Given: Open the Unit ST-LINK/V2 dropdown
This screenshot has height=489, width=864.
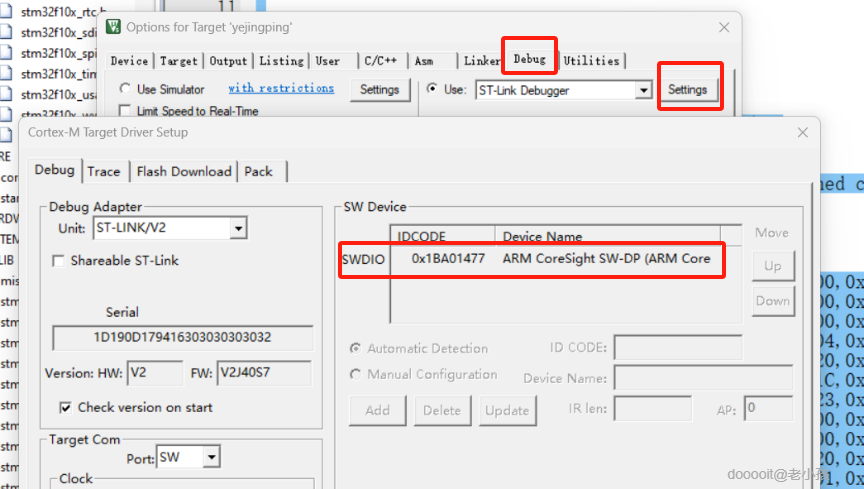Looking at the screenshot, I should point(238,228).
